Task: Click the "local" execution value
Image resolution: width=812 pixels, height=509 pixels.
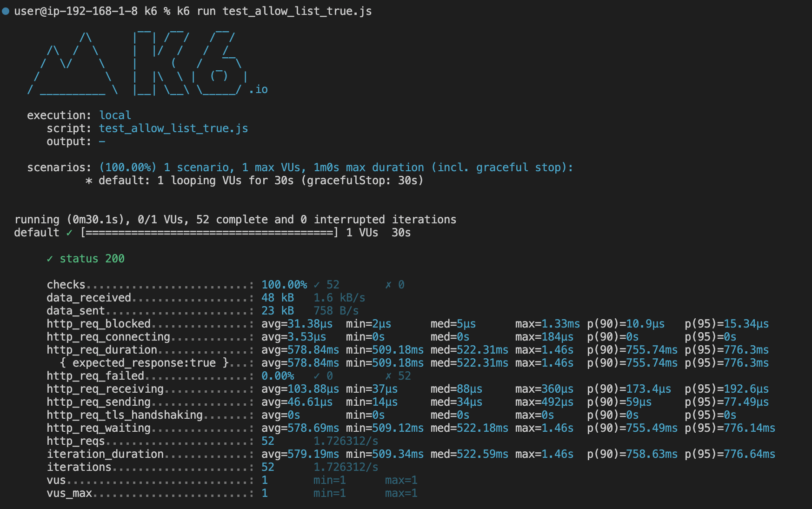Action: 115,115
